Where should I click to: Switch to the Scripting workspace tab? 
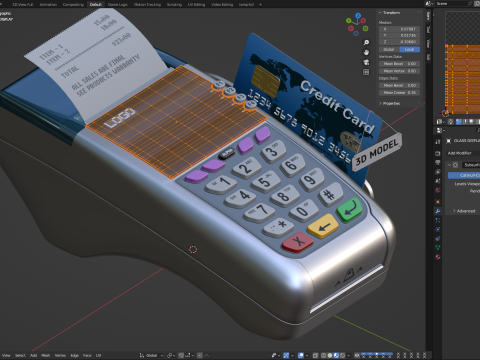174,4
